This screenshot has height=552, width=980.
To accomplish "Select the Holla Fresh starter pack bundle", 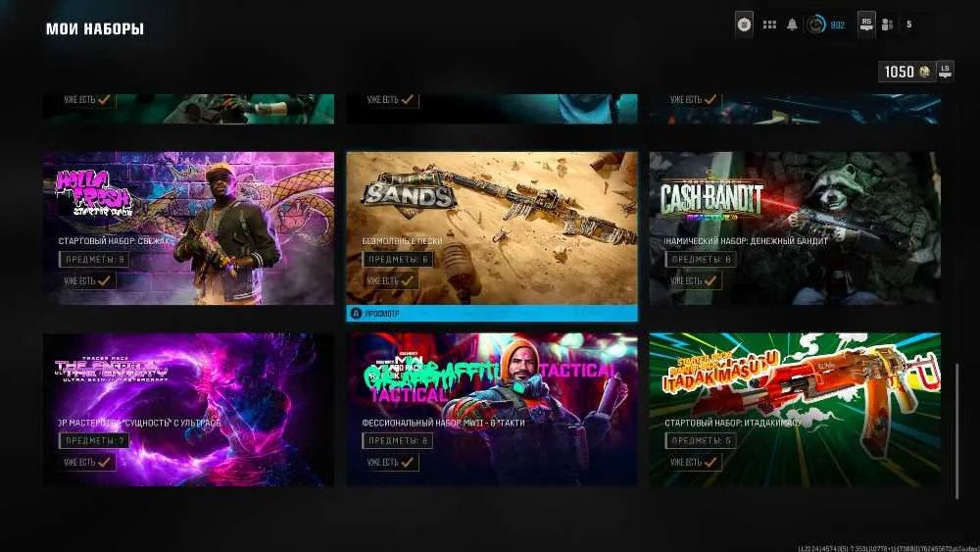I will tap(189, 228).
